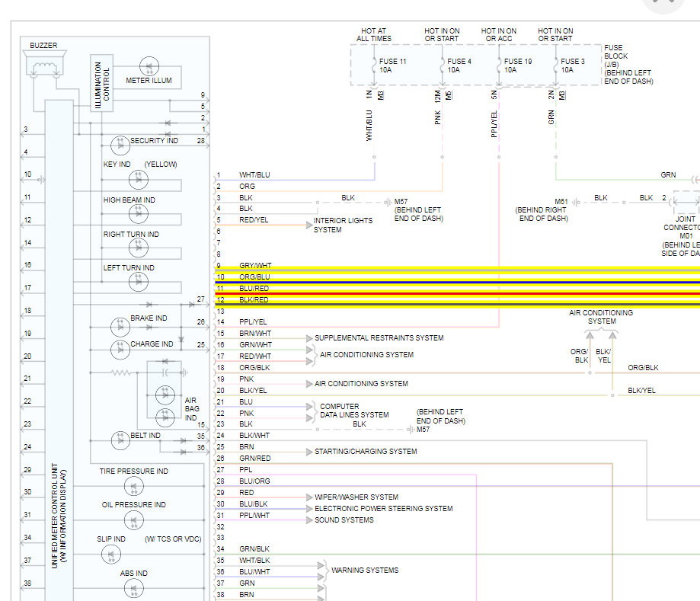
Task: Click the BLK/WHT label at pin 24
Action: (254, 436)
